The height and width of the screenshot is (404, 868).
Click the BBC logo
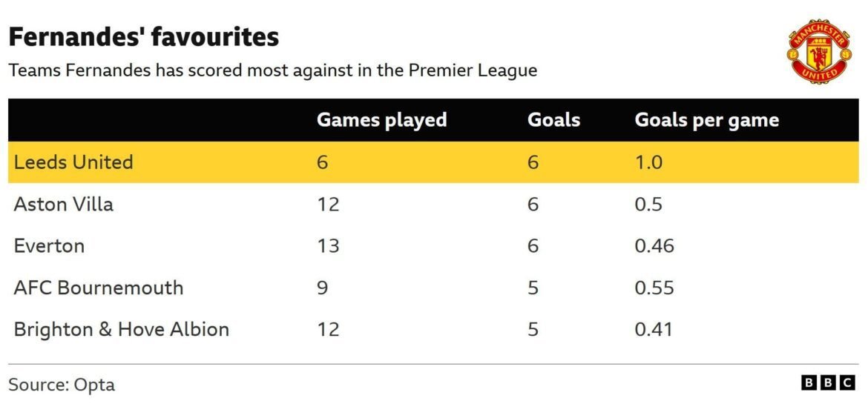coord(828,383)
